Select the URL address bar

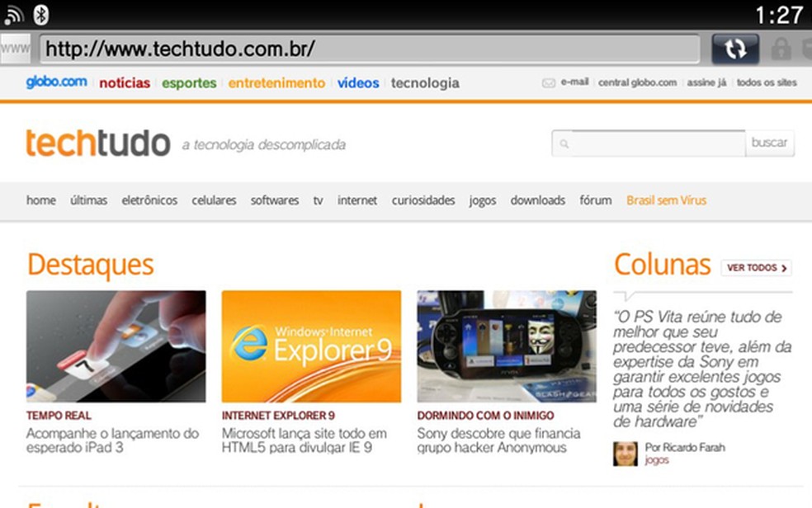click(x=370, y=49)
